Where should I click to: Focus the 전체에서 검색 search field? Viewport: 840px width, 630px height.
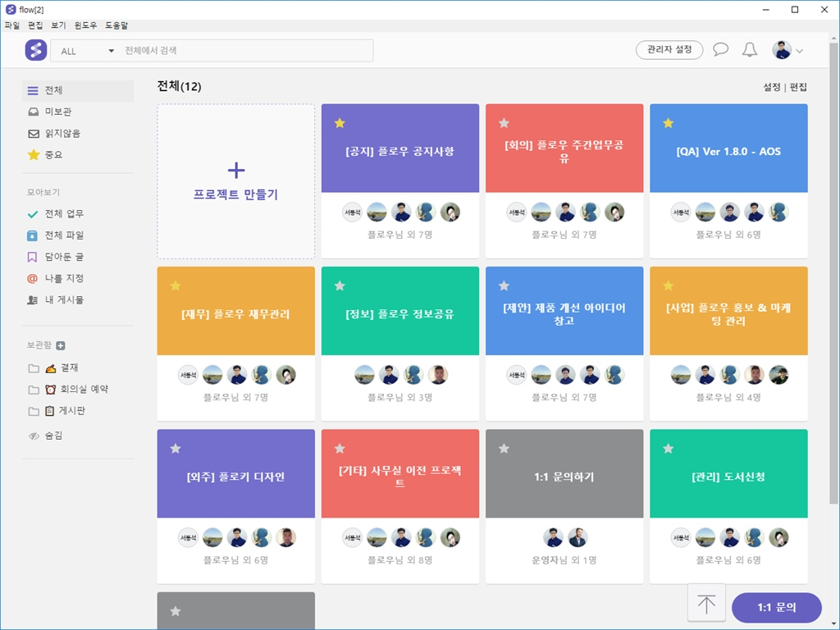click(246, 50)
